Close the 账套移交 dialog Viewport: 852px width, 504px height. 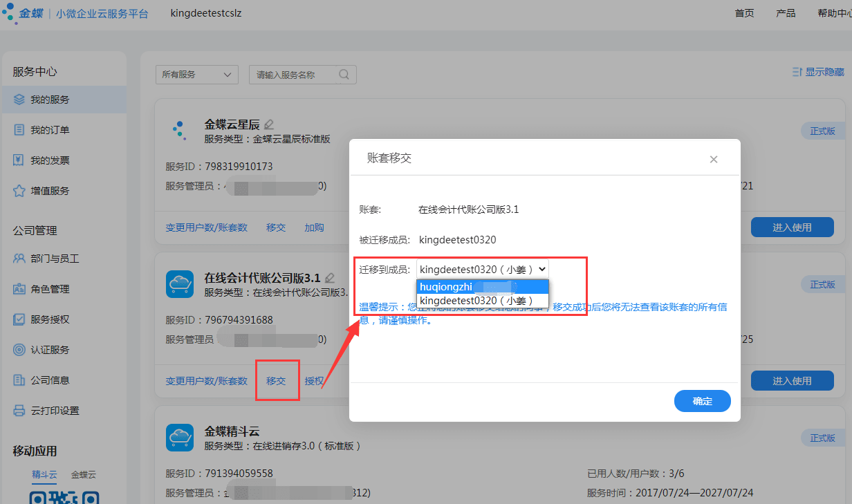tap(714, 159)
